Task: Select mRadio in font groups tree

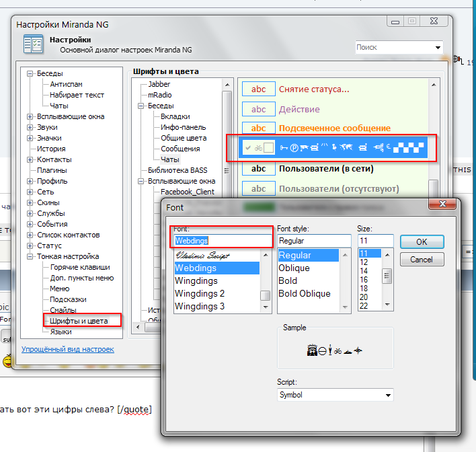Action: pyautogui.click(x=160, y=95)
